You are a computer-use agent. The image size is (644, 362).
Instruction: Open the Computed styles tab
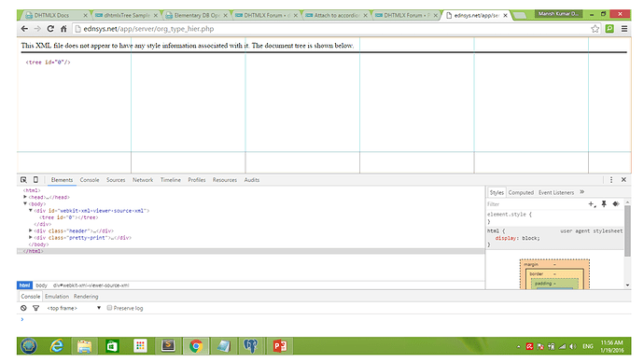[521, 192]
